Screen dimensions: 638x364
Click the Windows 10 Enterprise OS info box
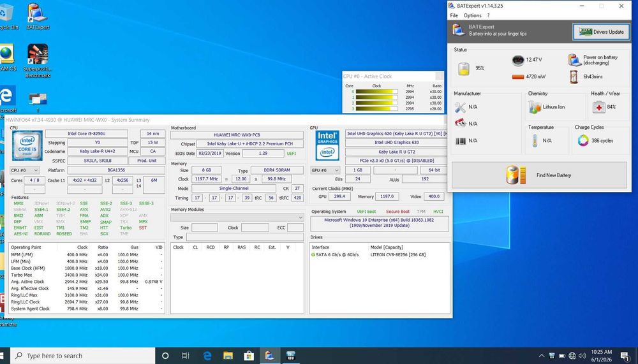(380, 223)
